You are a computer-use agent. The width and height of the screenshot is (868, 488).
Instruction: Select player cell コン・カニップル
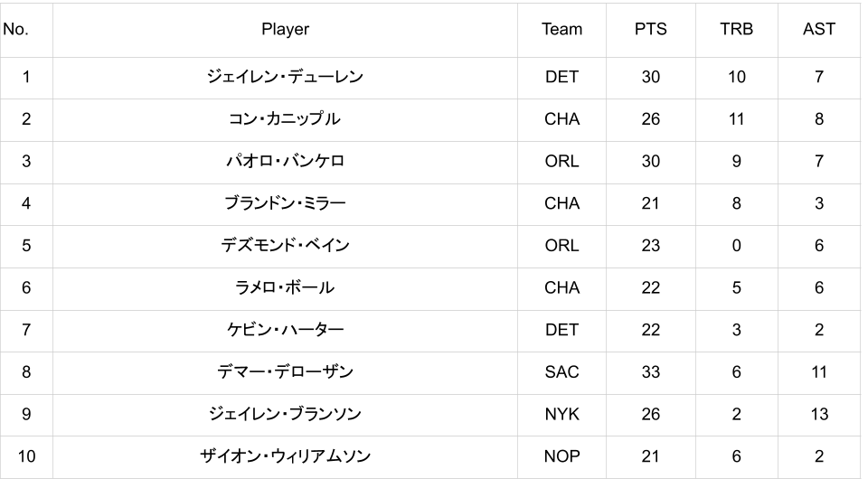pyautogui.click(x=285, y=120)
